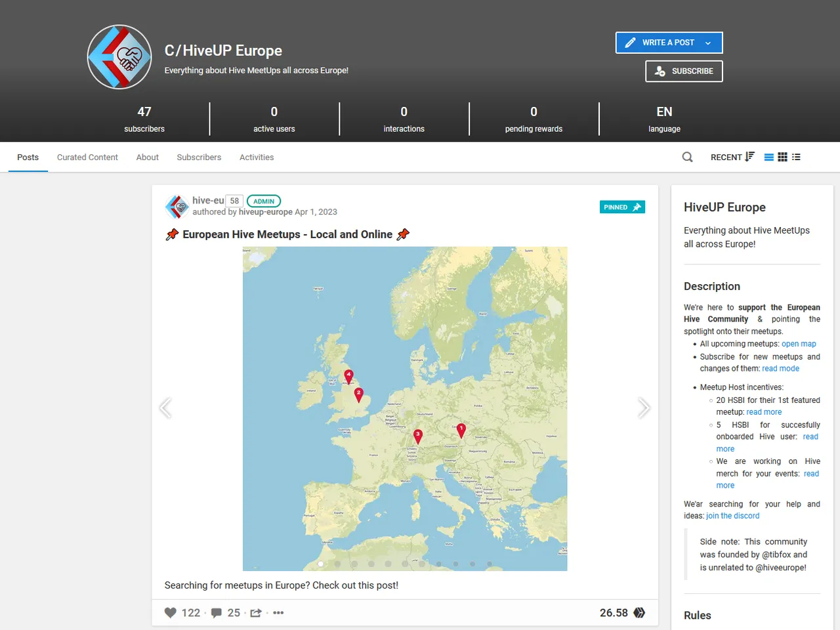The height and width of the screenshot is (630, 840).
Task: Click map marker number 3
Action: 417,436
